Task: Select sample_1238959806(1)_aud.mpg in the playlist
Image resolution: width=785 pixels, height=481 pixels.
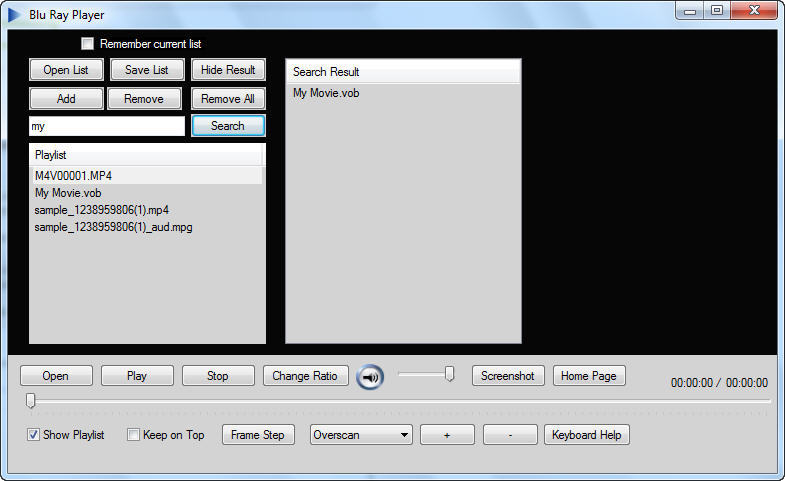Action: 147,227
